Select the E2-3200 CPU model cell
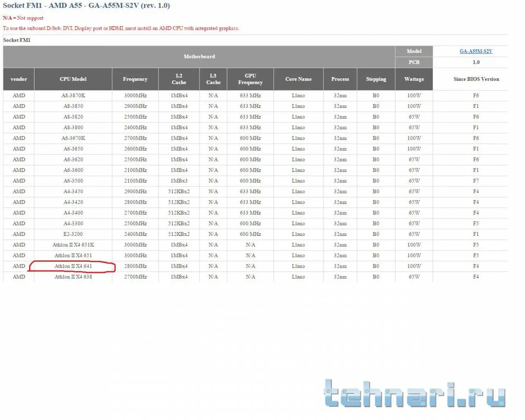The image size is (525, 420). pos(73,234)
